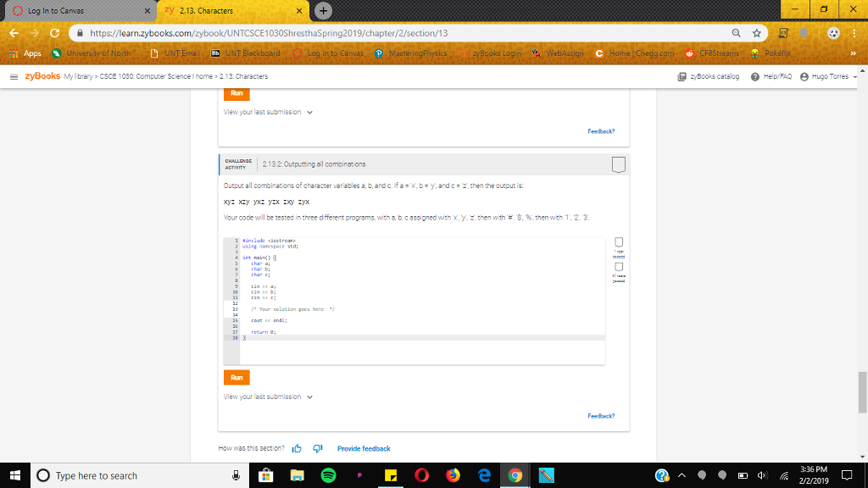Click the browser address bar URL

click(269, 33)
